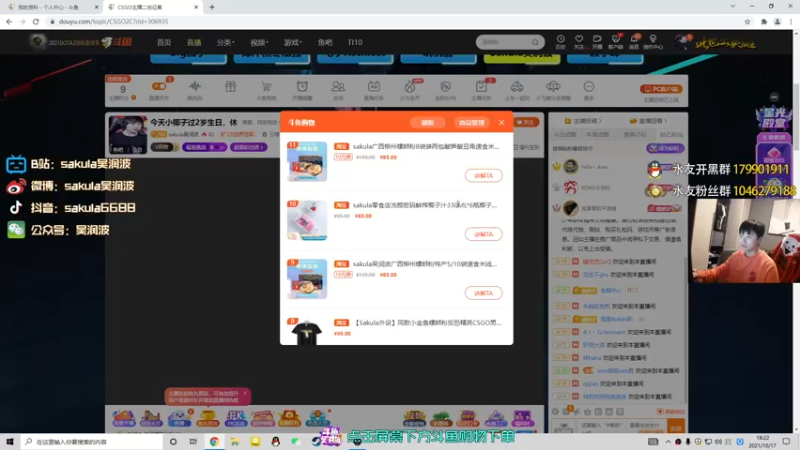
Task: Reload the page in Chrome
Action: click(x=36, y=21)
